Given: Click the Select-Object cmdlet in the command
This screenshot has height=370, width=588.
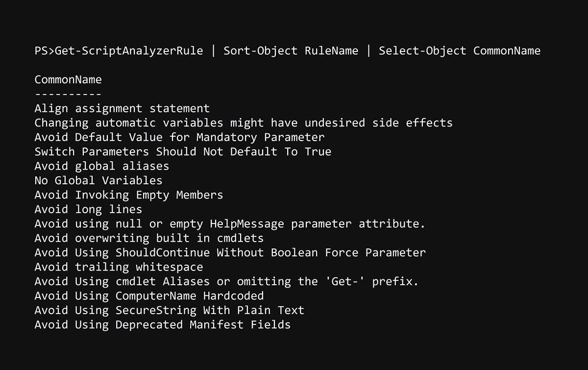Looking at the screenshot, I should 422,50.
